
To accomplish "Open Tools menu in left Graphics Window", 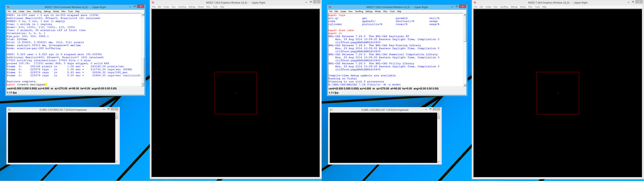I will (x=215, y=7).
